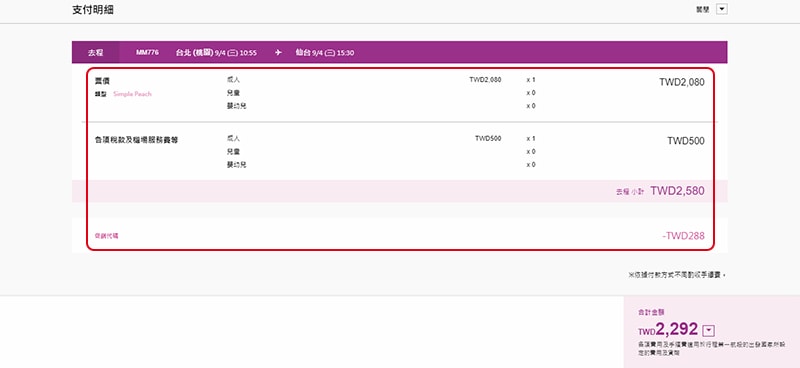Click the 繁體 language label
The height and width of the screenshot is (368, 800).
(703, 9)
